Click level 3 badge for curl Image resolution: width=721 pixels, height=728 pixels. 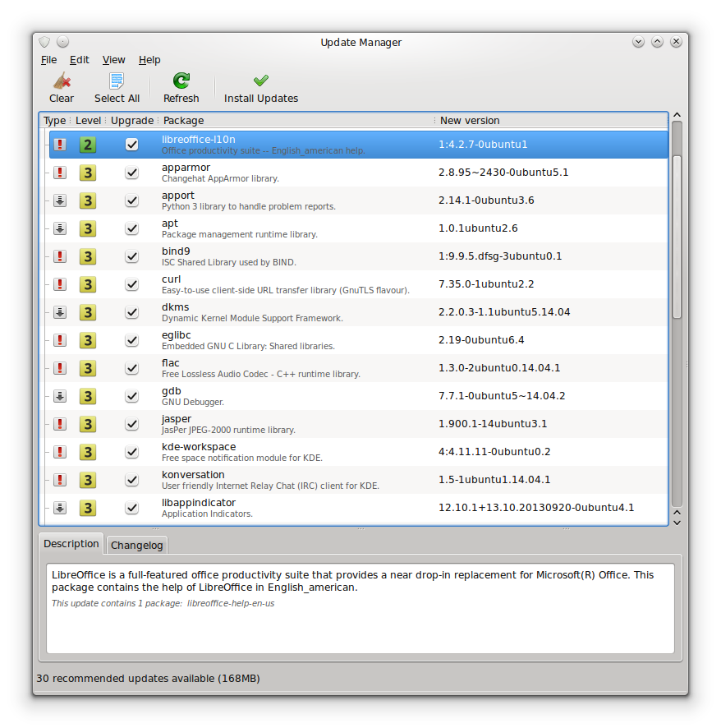pyautogui.click(x=88, y=284)
